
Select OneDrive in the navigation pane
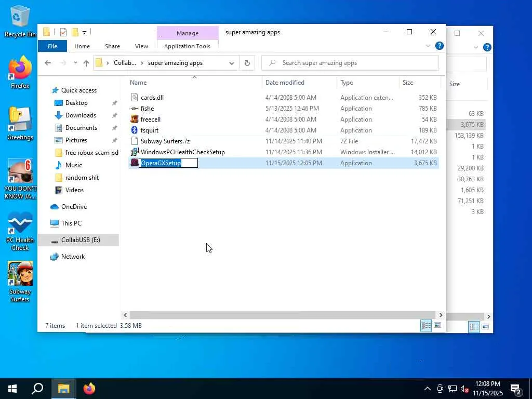74,207
